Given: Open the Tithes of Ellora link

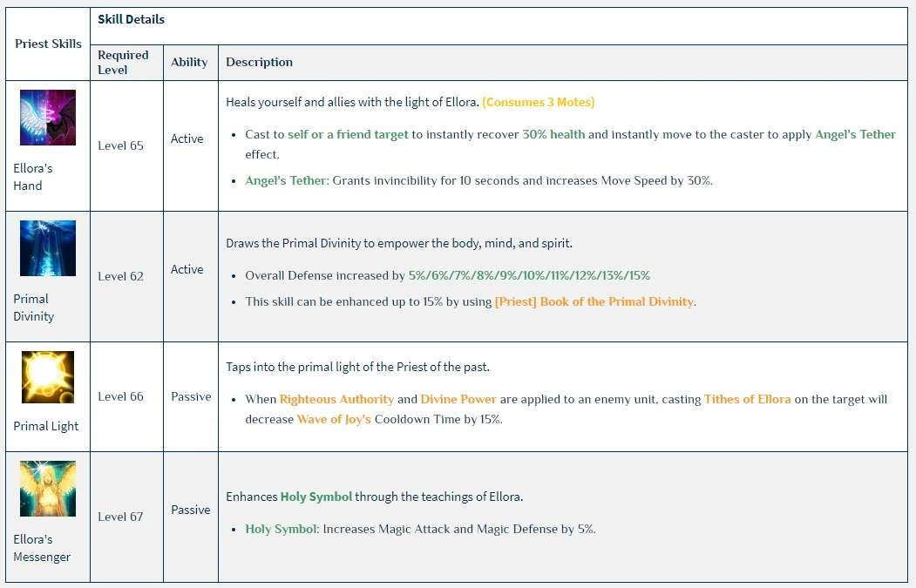Looking at the screenshot, I should tap(747, 399).
